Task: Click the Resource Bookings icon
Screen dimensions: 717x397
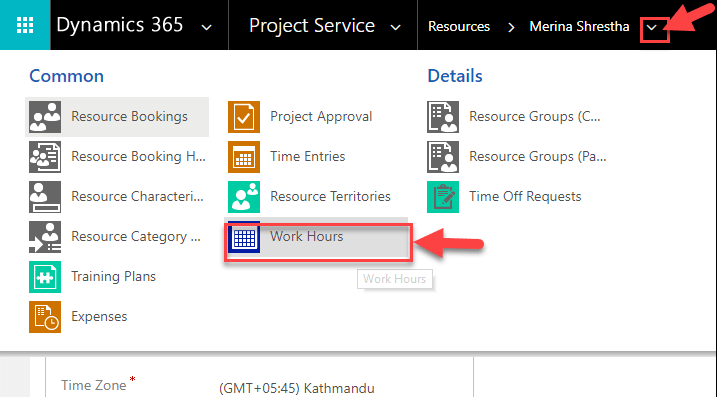Action: [45, 117]
